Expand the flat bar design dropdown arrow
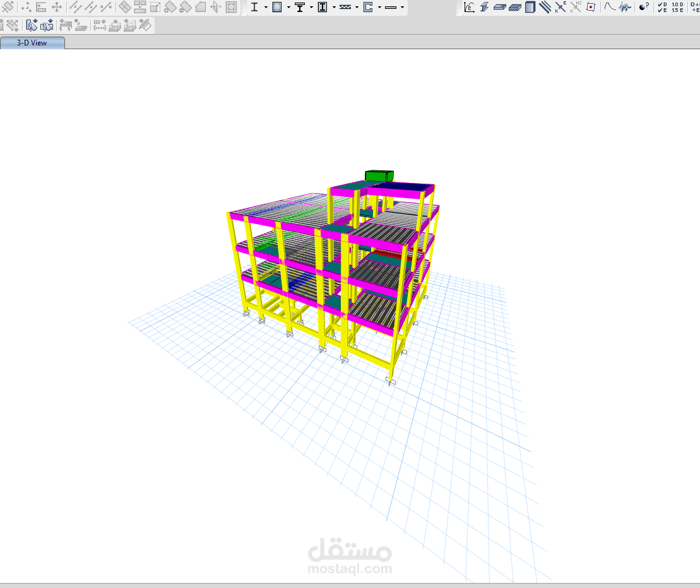700x588 pixels. (x=402, y=7)
